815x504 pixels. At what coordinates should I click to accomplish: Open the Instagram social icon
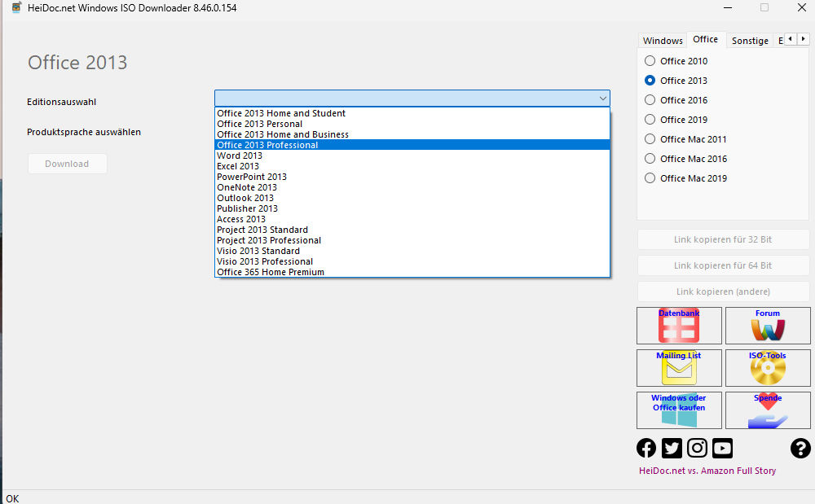pos(697,448)
